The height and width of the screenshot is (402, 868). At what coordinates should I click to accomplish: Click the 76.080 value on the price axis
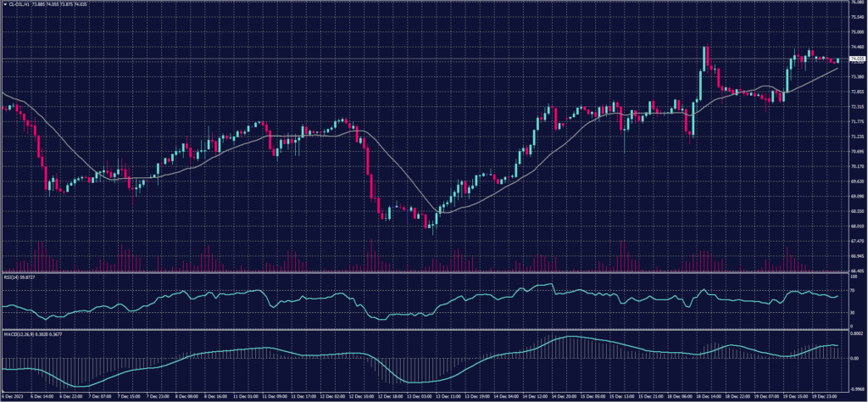[854, 3]
